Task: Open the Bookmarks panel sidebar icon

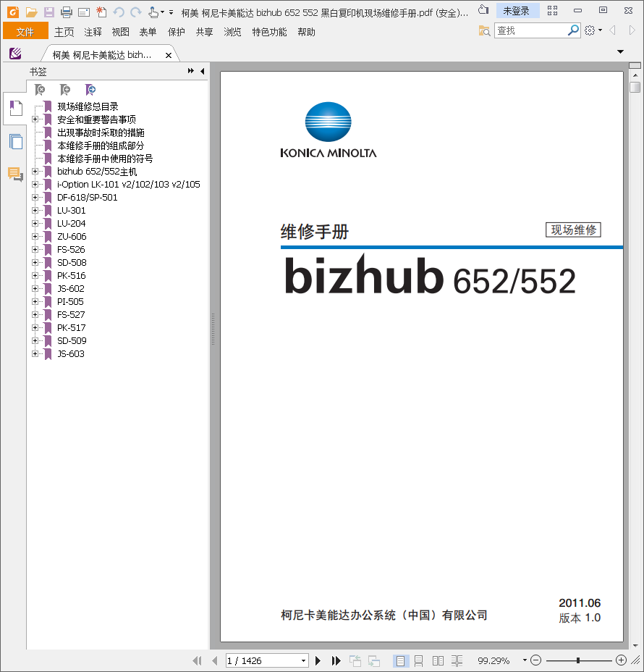Action: (16, 108)
